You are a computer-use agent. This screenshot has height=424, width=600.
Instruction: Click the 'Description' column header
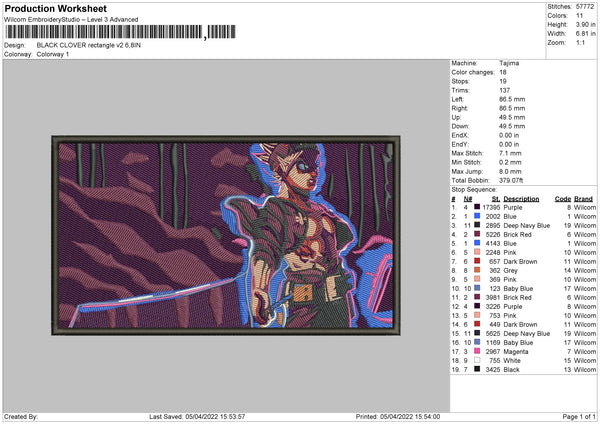point(521,199)
